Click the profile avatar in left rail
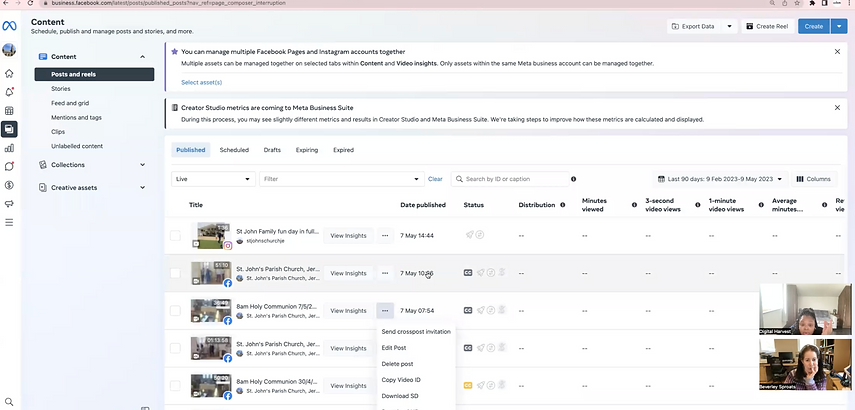The image size is (855, 410). 9,50
